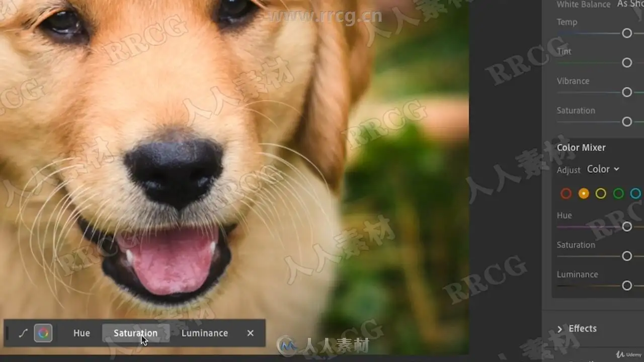Click the Vibrance slider handle
This screenshot has height=362, width=644.
pyautogui.click(x=627, y=92)
